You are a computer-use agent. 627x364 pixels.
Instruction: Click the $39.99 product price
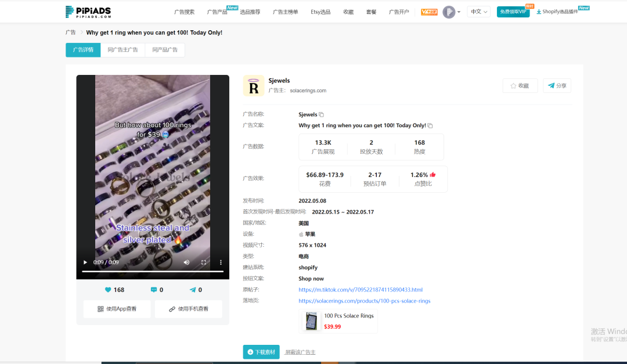click(332, 326)
